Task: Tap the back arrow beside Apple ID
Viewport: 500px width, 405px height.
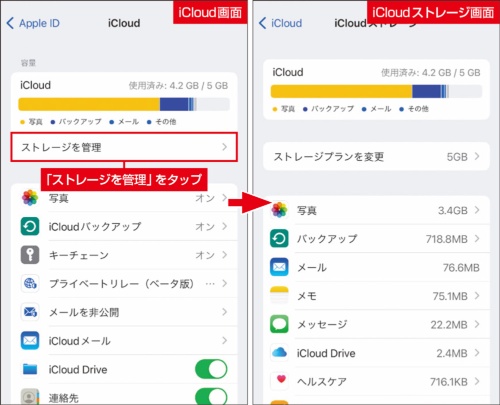Action: click(x=10, y=23)
